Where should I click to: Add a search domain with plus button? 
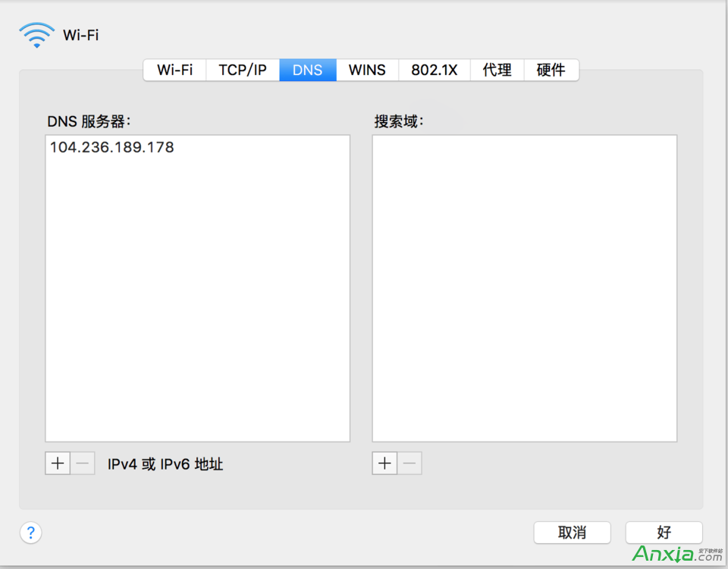[x=384, y=463]
